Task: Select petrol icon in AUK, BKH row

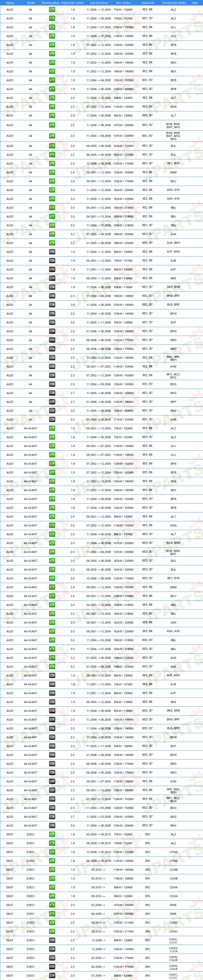Action: click(52, 243)
